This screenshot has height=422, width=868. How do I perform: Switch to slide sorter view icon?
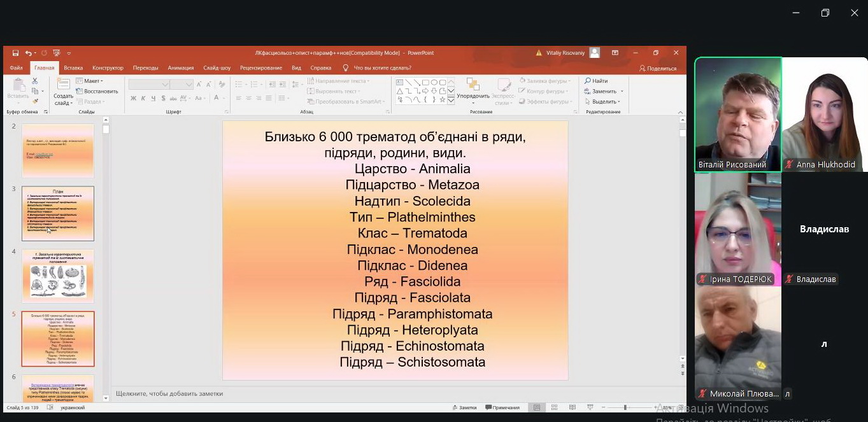pos(553,407)
